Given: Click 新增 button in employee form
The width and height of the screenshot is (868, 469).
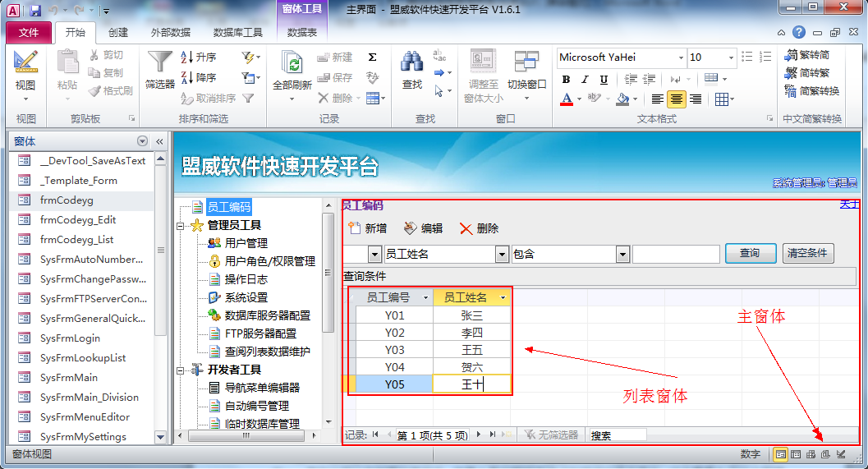Looking at the screenshot, I should [367, 228].
